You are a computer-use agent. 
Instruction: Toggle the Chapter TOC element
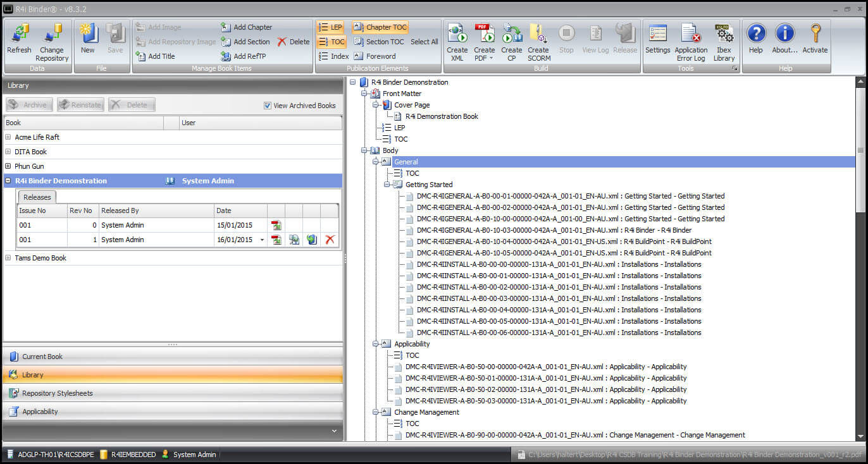coord(380,27)
